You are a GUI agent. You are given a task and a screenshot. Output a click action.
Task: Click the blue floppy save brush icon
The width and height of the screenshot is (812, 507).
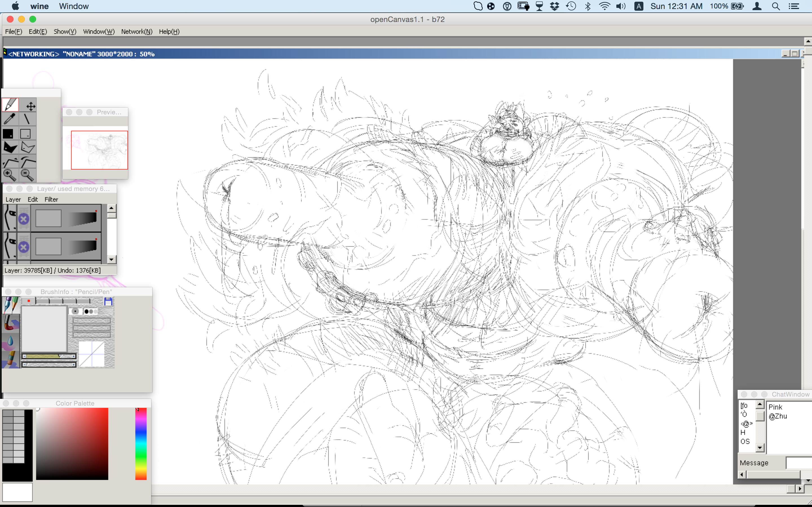coord(108,301)
